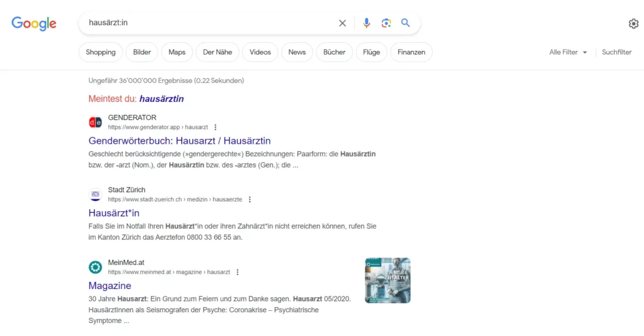
Task: Click MeinMed.at site name
Action: 126,263
